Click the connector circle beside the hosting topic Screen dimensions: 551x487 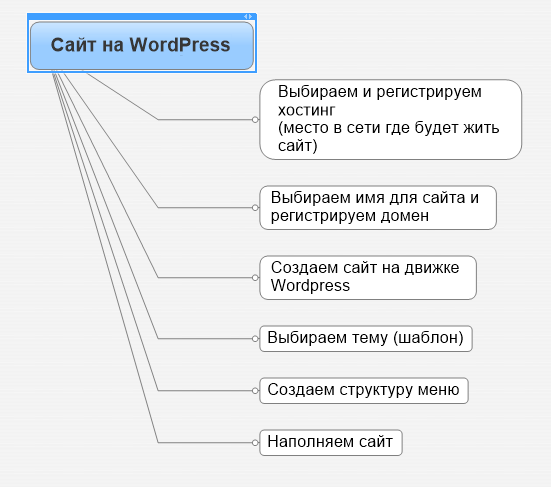255,120
